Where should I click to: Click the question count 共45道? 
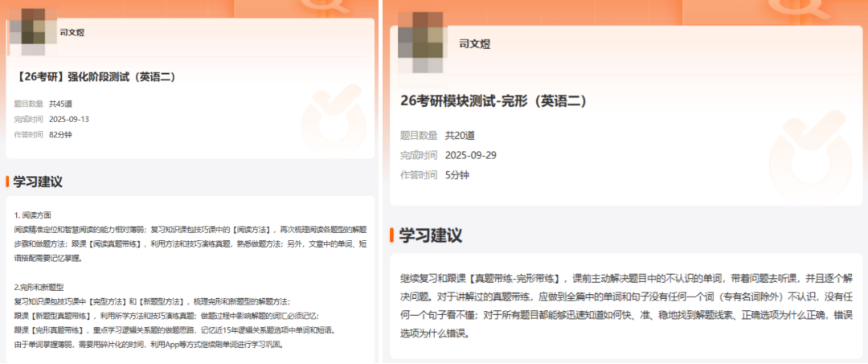click(61, 104)
